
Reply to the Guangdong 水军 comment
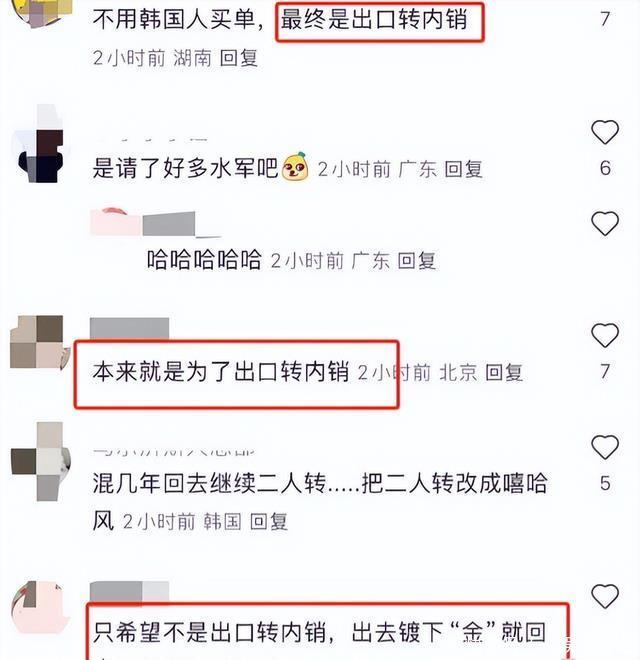tap(463, 169)
